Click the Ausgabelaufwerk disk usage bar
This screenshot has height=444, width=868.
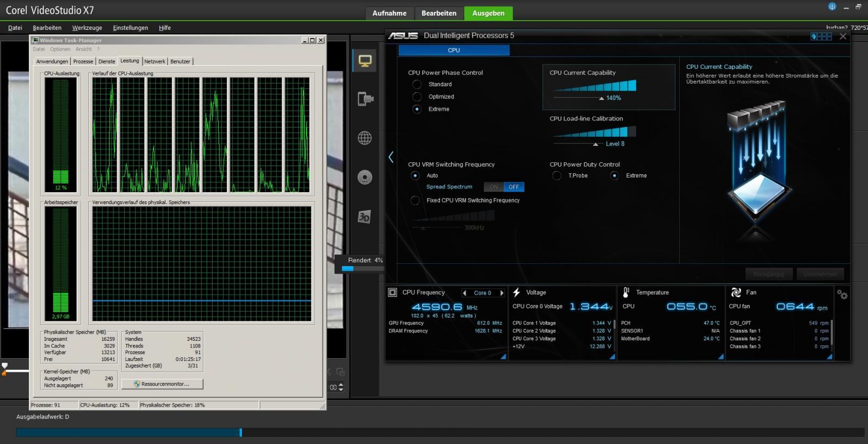[440, 433]
